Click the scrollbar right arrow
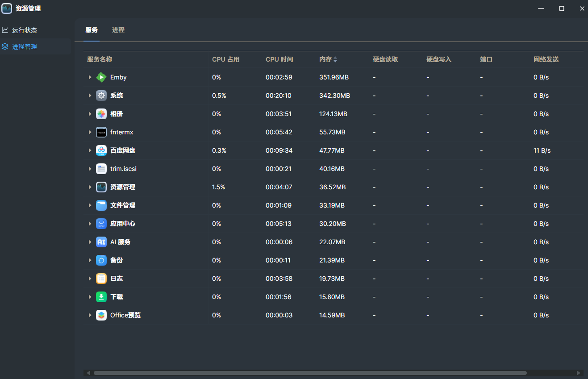This screenshot has height=379, width=588. [579, 373]
